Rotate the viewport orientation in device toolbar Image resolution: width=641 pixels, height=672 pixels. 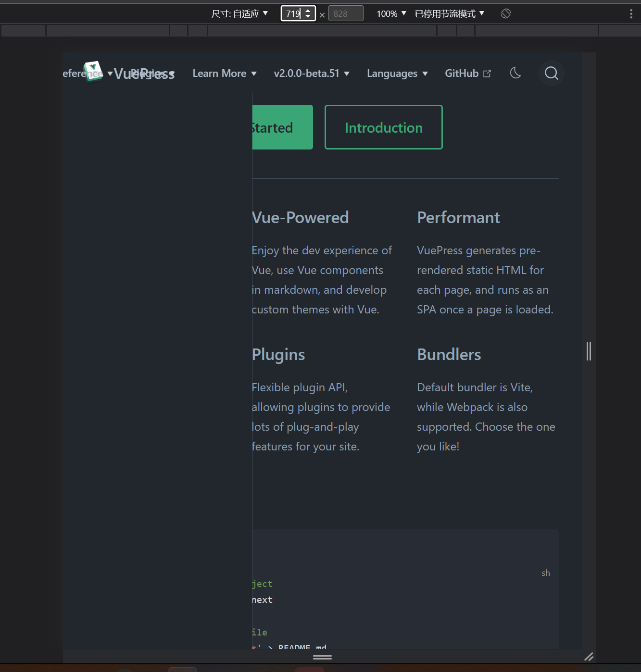click(x=505, y=13)
